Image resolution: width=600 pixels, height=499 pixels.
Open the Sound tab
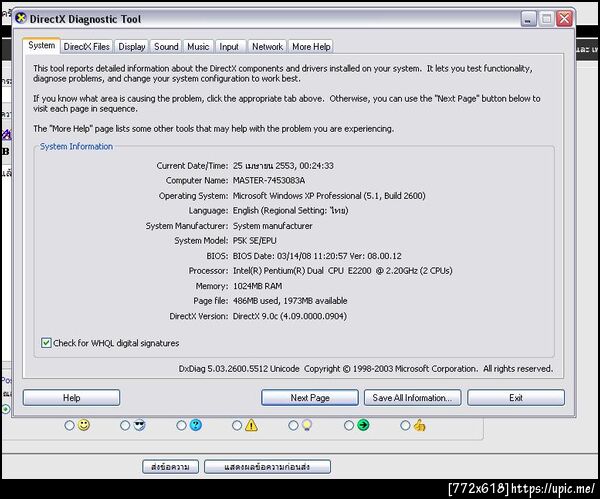point(166,47)
